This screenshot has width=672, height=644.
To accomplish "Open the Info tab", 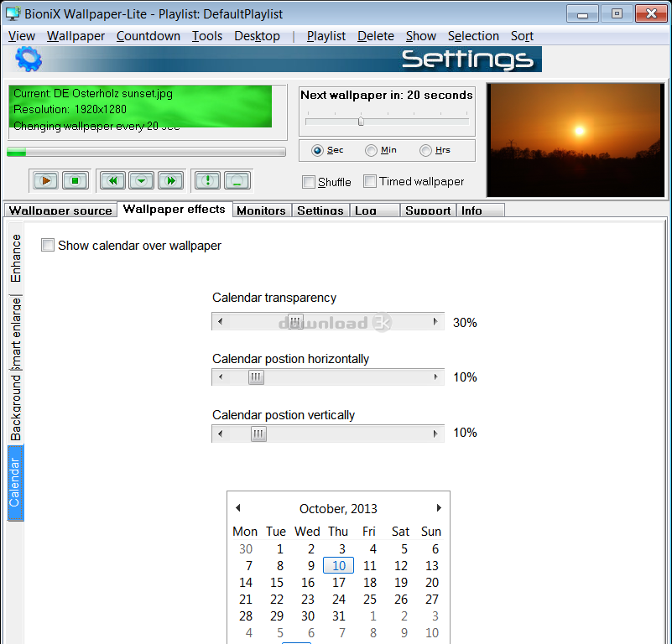I will click(480, 210).
